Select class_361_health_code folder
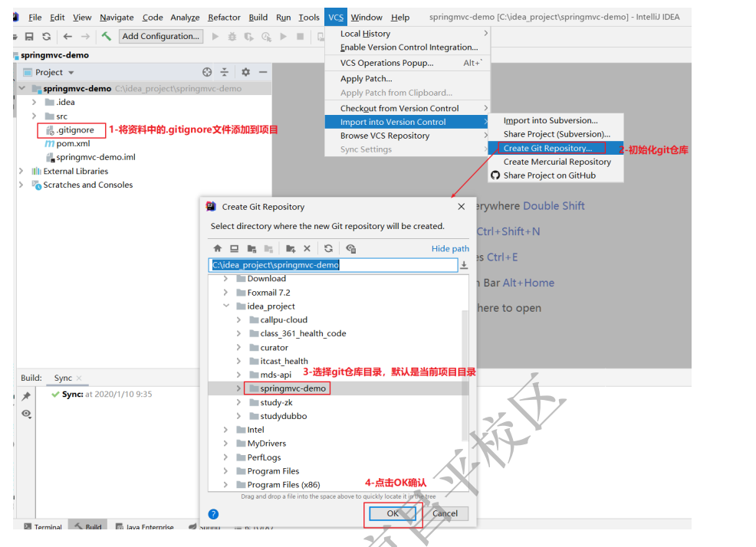This screenshot has width=756, height=547. [297, 333]
